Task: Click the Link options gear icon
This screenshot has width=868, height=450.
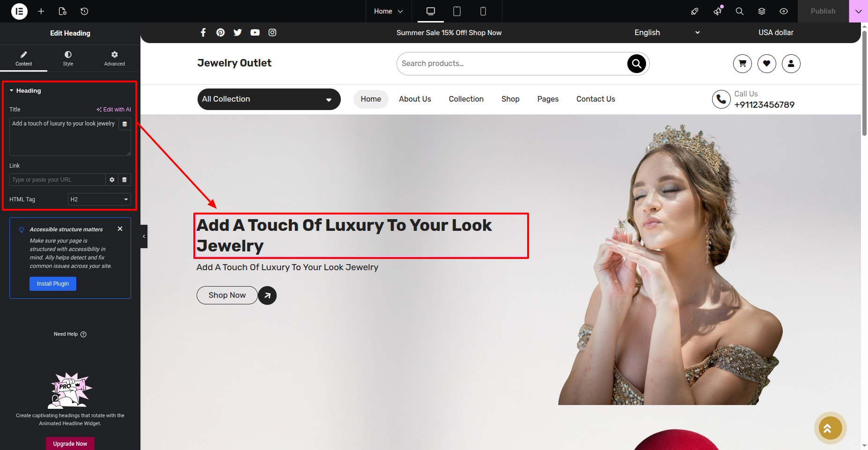Action: click(x=112, y=180)
